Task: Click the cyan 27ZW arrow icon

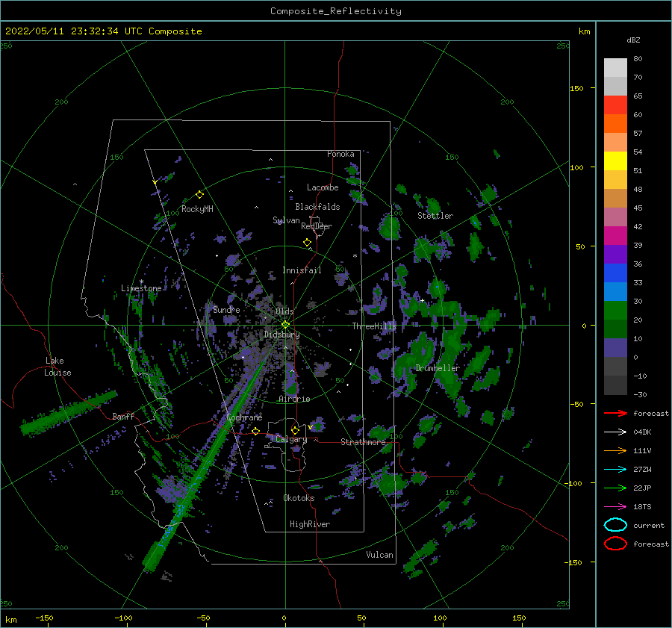Action: [x=615, y=470]
